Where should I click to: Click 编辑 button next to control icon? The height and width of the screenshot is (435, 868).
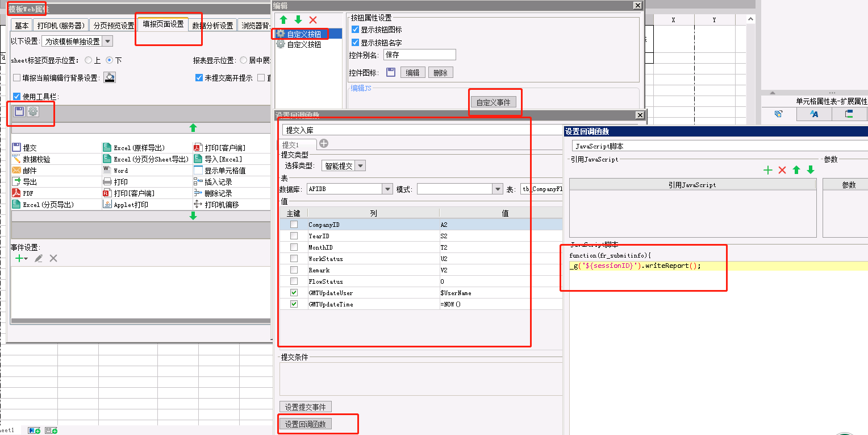(412, 73)
